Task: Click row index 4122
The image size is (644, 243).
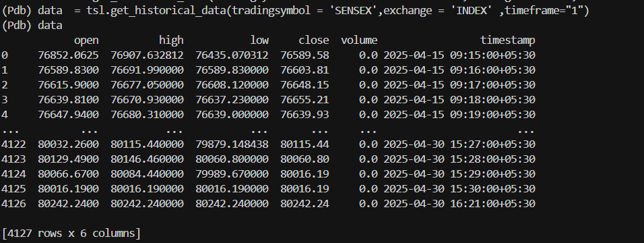Action: click(13, 144)
